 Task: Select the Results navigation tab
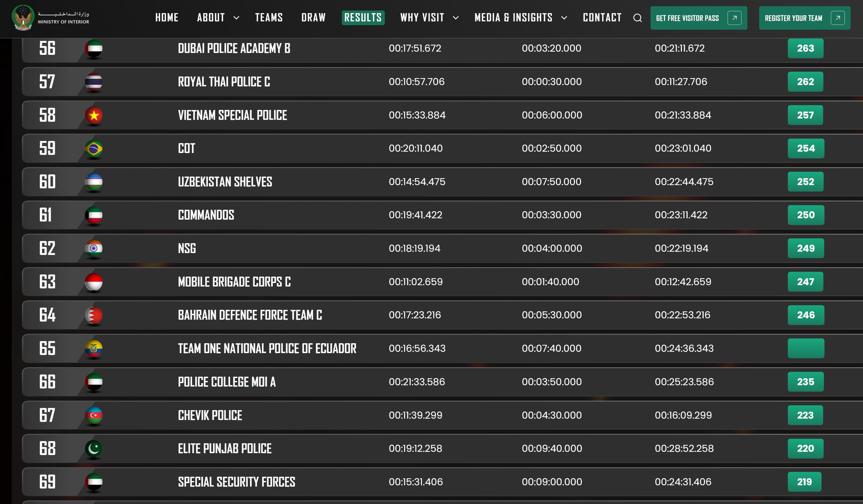click(363, 18)
